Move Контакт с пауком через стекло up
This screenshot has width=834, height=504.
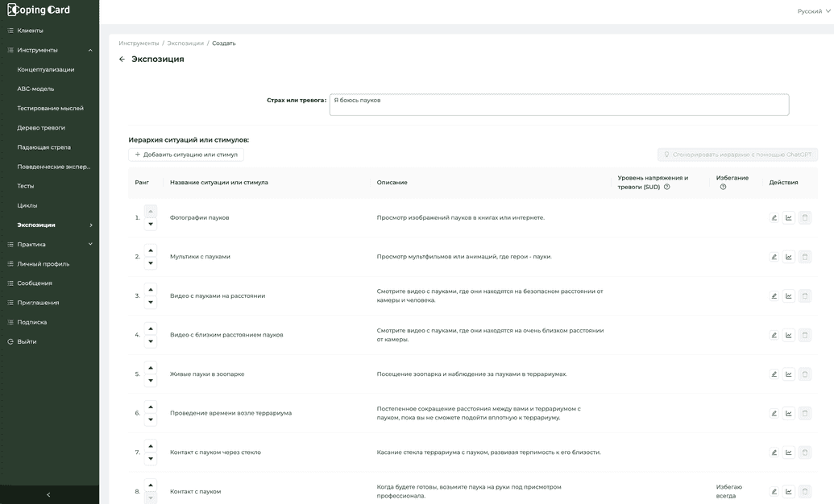coord(151,445)
